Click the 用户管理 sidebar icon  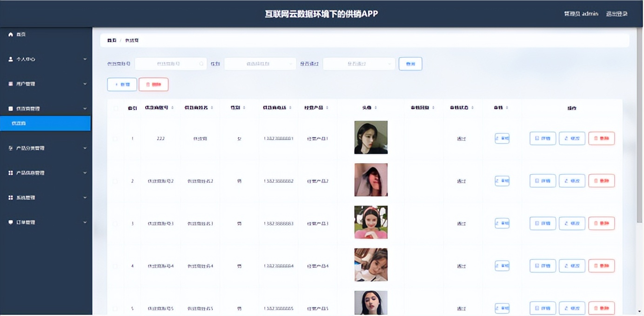pos(10,84)
